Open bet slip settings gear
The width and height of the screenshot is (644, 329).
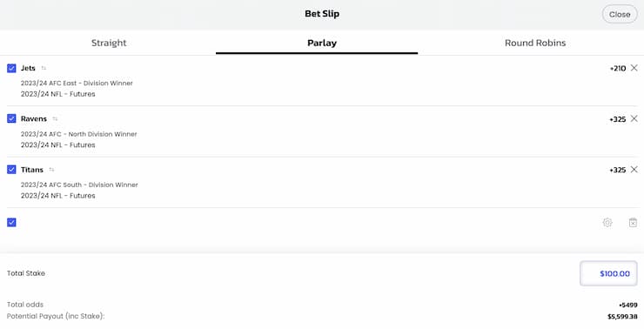pos(607,222)
